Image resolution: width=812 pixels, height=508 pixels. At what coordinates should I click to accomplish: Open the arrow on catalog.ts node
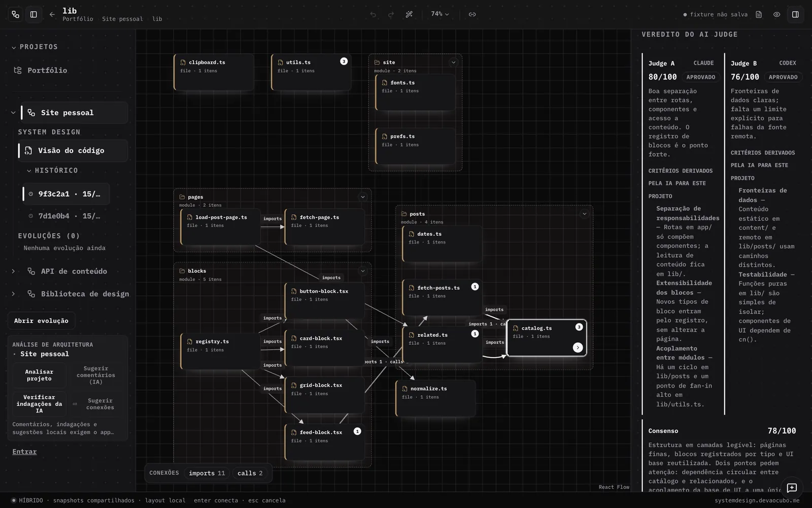point(578,347)
